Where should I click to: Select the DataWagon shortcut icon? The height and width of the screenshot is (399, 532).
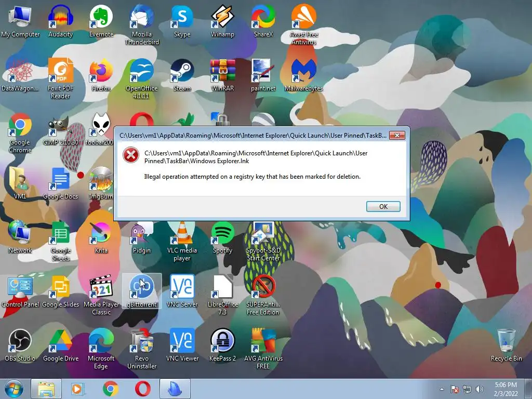coord(20,75)
